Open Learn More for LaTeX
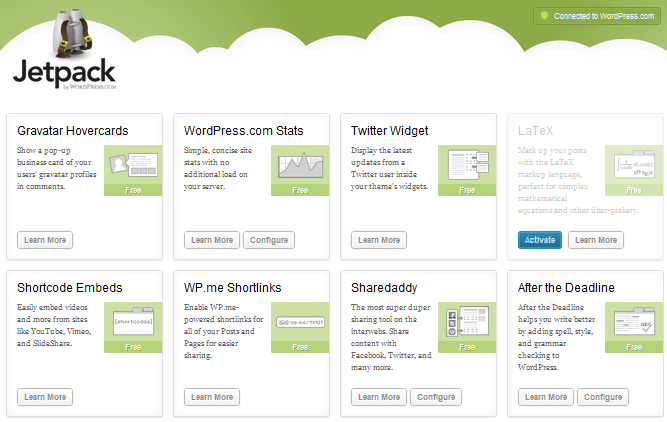Image resolution: width=667 pixels, height=422 pixels. point(596,240)
